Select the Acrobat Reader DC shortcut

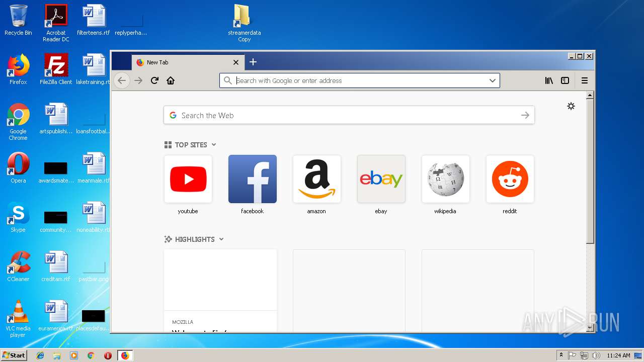coord(56,23)
